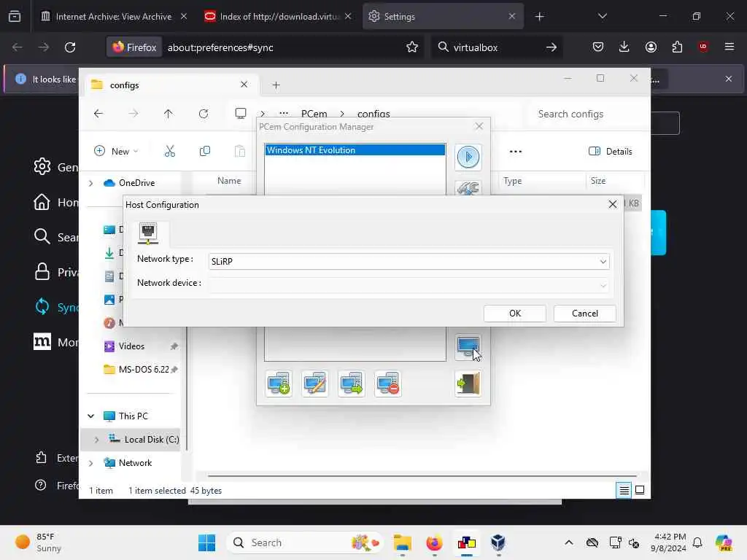
Task: Expand hidden breadcrumb path with ellipsis
Action: (x=284, y=114)
